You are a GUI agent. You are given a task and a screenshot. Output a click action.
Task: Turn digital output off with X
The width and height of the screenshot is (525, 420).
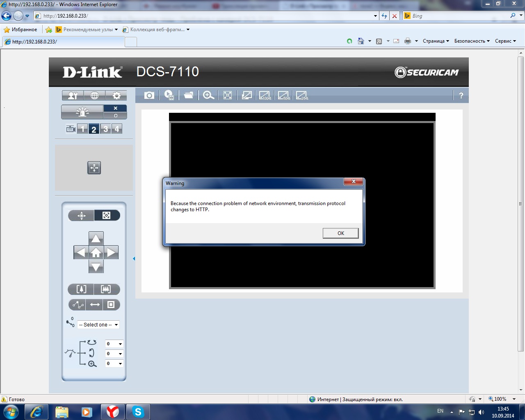click(115, 108)
